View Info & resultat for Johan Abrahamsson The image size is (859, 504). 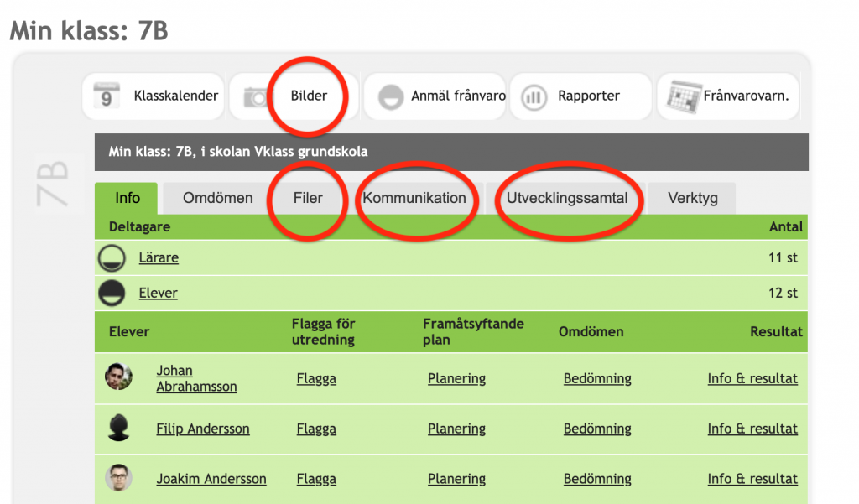752,378
